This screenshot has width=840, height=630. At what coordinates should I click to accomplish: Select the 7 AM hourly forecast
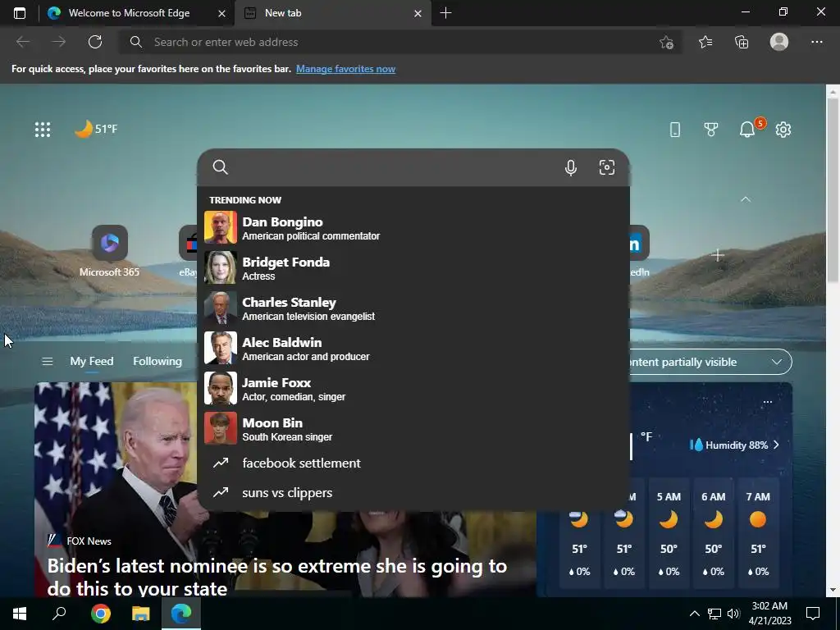(x=758, y=534)
